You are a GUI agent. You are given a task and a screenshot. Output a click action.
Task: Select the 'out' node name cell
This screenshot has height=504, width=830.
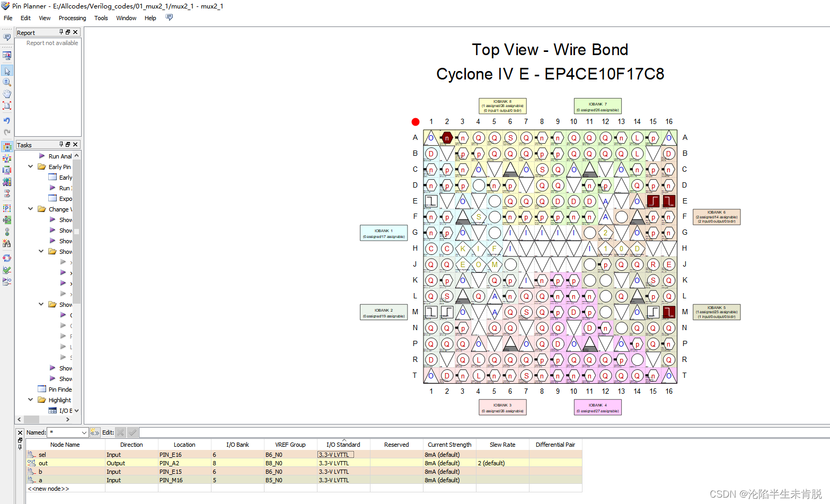66,463
